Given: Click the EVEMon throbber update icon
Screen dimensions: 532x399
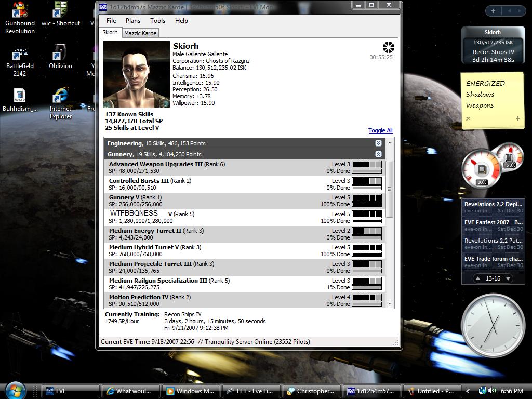Looking at the screenshot, I should [388, 47].
